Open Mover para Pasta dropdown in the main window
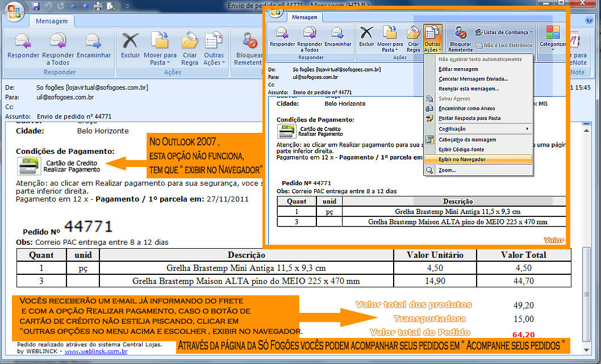Screen dimensions: 601x364 point(160,49)
